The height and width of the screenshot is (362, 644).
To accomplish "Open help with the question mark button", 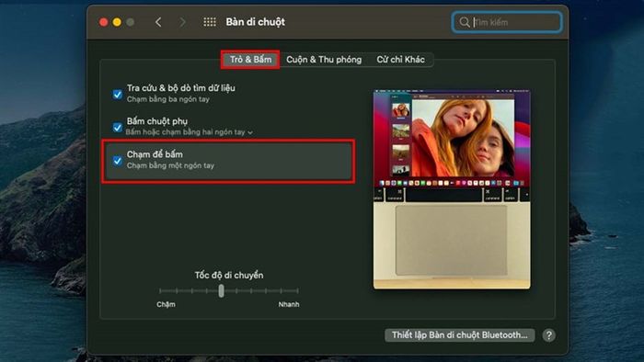I will 548,335.
